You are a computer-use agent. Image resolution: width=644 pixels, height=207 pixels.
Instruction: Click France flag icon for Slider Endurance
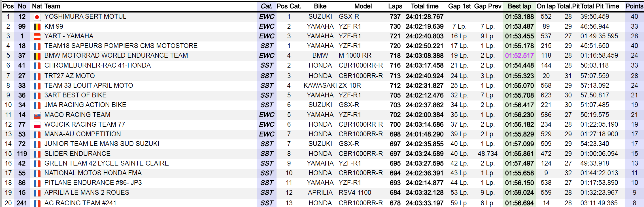pyautogui.click(x=37, y=154)
